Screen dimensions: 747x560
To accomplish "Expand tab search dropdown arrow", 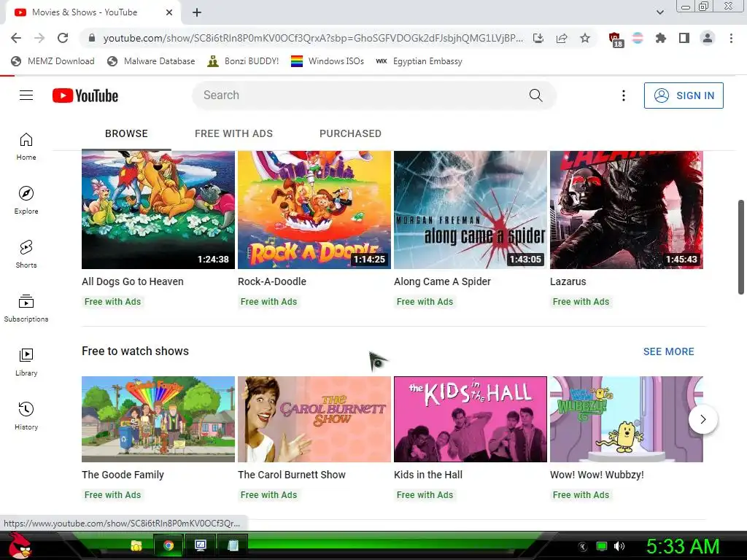I will click(x=659, y=12).
